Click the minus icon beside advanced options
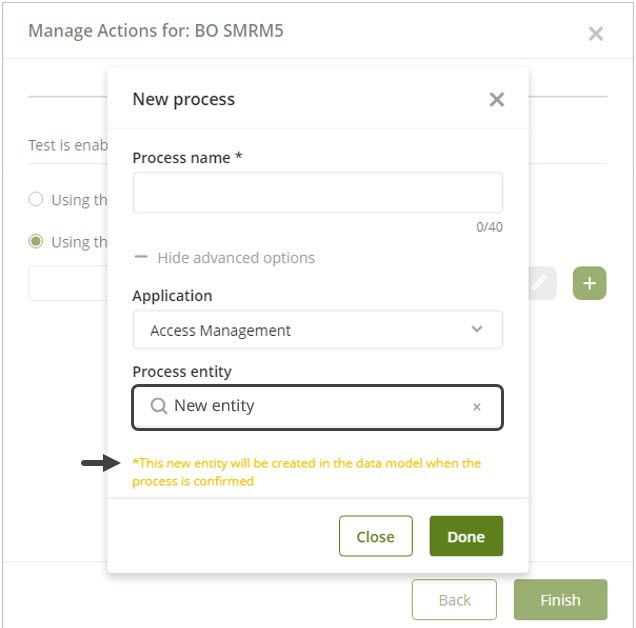The width and height of the screenshot is (636, 628). (141, 258)
